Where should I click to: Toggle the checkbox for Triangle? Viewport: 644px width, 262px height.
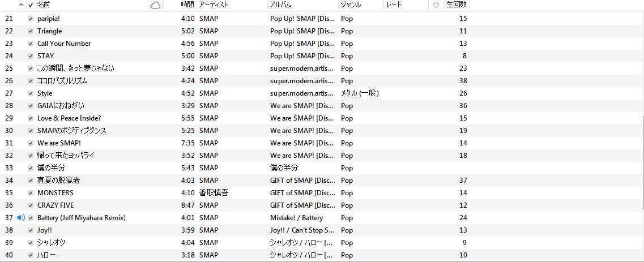click(x=31, y=31)
